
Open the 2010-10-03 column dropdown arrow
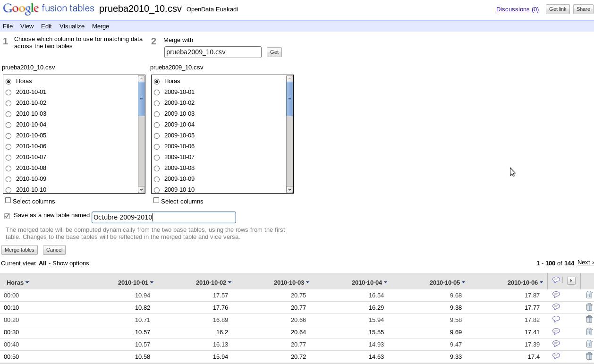307,283
